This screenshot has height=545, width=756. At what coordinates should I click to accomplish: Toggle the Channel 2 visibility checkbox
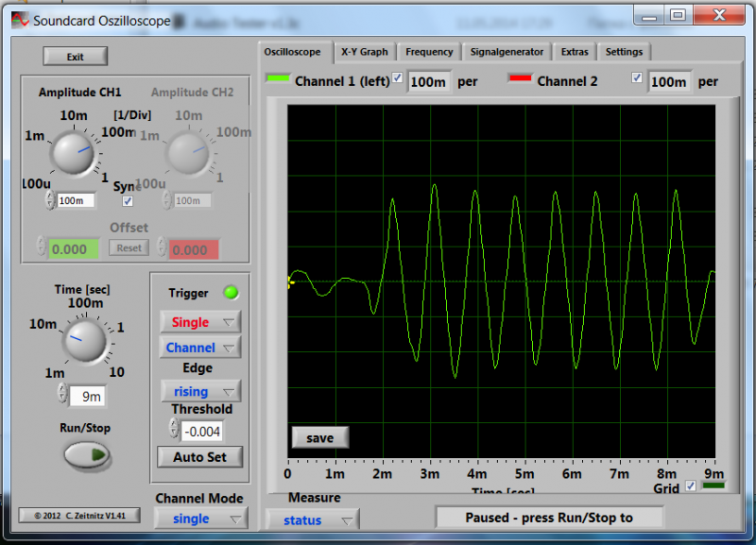tap(636, 77)
